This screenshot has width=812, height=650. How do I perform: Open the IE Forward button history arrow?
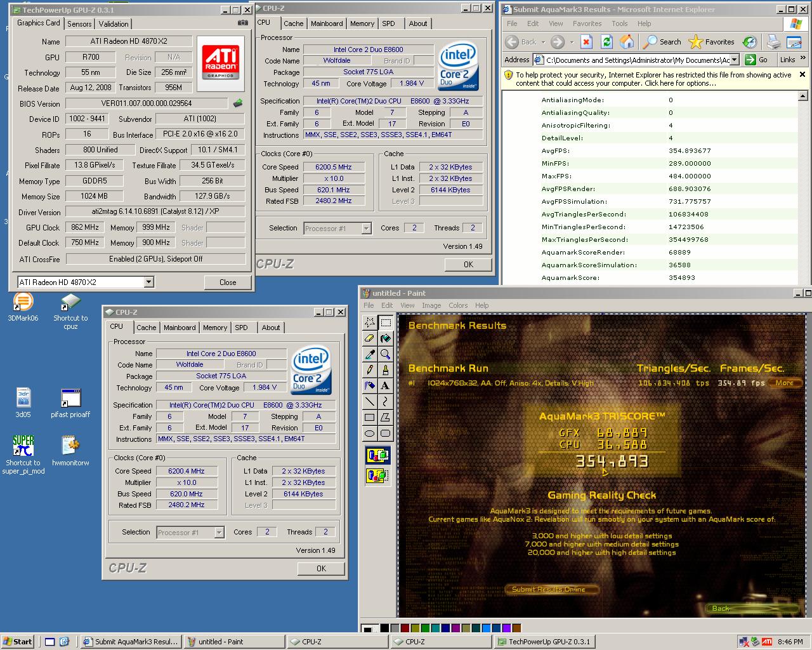click(x=572, y=43)
